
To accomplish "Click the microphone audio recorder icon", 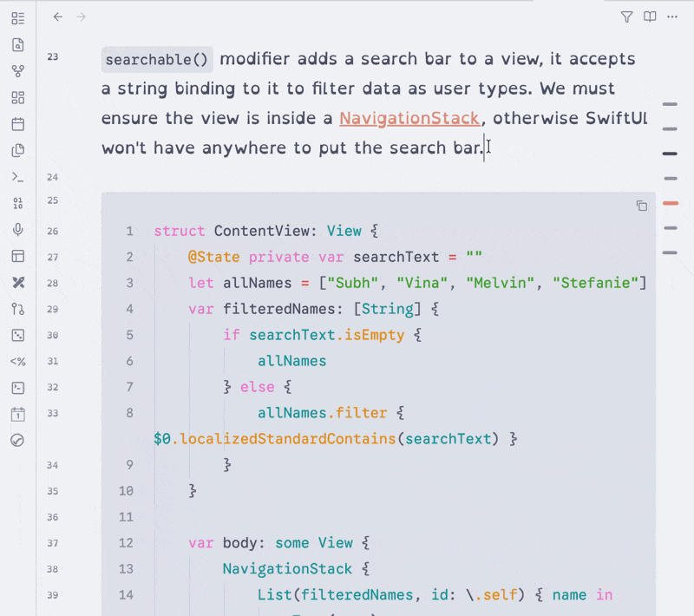I will 17,230.
